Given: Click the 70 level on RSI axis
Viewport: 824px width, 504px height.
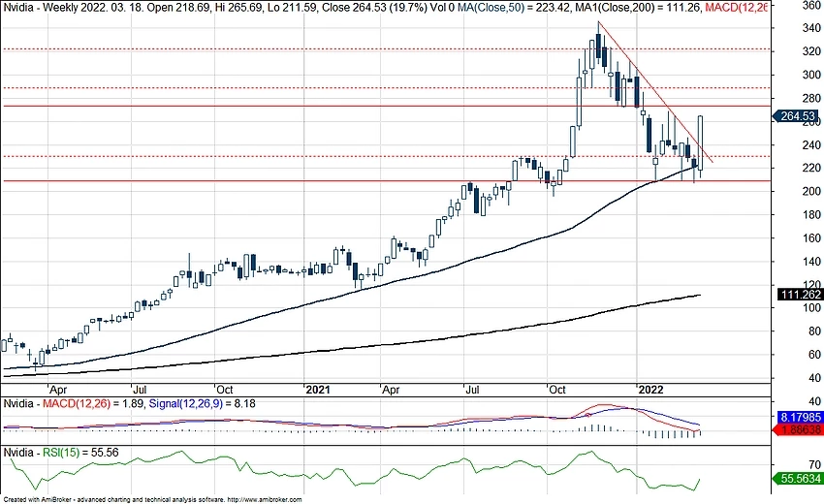Looking at the screenshot, I should (x=814, y=464).
